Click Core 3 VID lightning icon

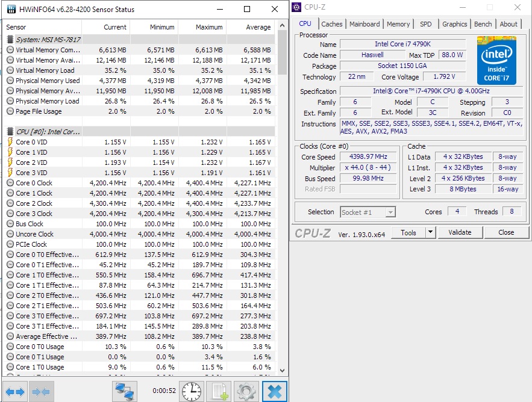pos(10,173)
